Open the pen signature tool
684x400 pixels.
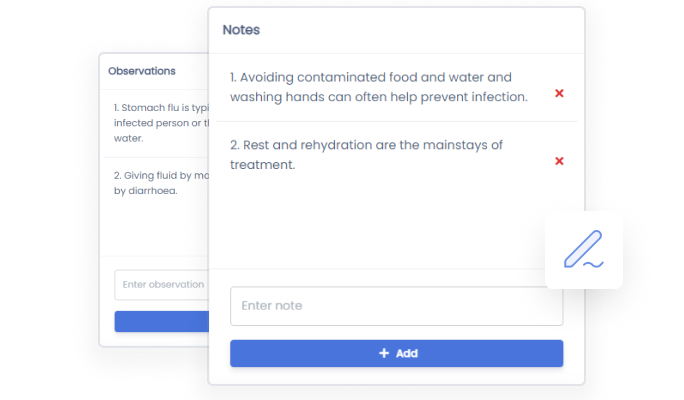[583, 250]
